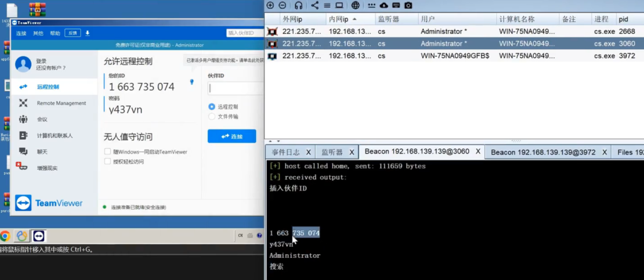Open pivot graph via share-nodes icon
This screenshot has height=280, width=644.
point(314,5)
